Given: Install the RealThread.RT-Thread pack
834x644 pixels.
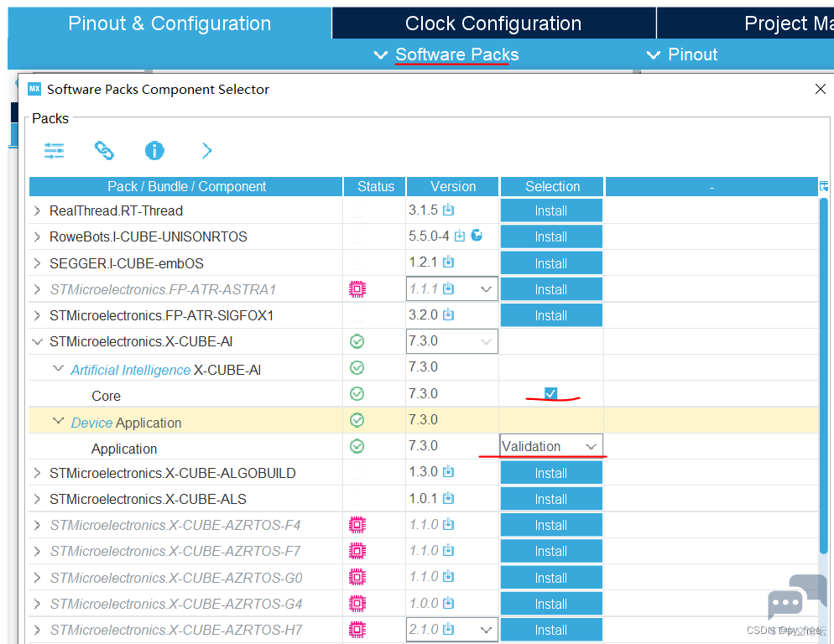Looking at the screenshot, I should (551, 210).
